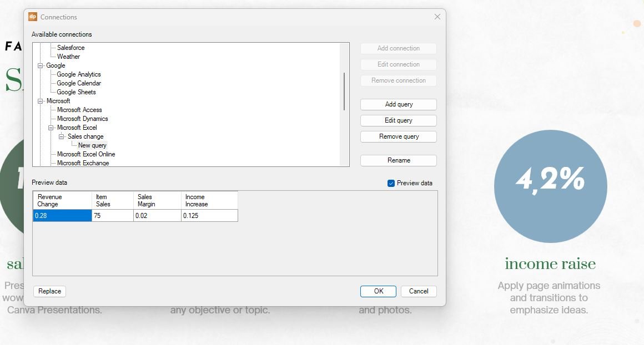Uncheck the Preview data checkbox
Screen dimensions: 644x345
[391, 183]
